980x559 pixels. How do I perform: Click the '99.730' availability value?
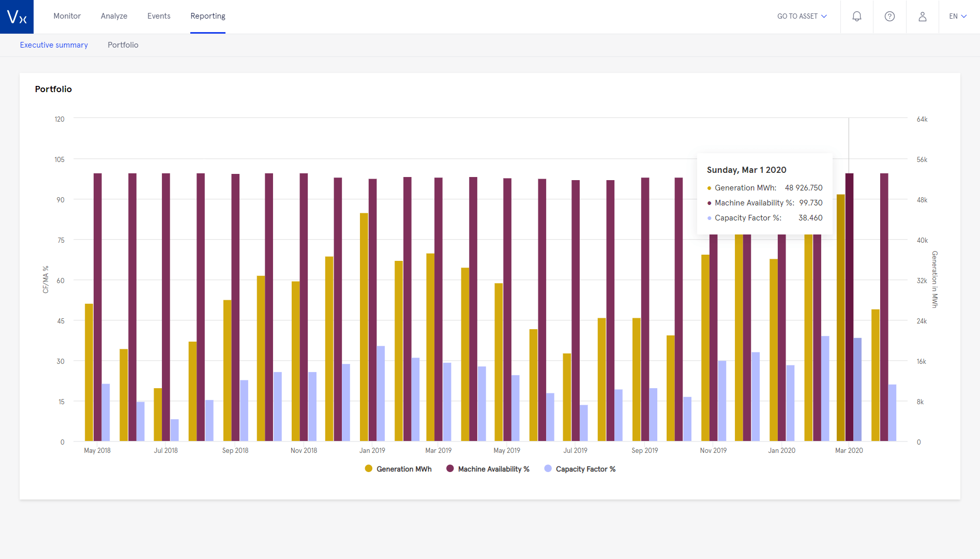coord(811,203)
